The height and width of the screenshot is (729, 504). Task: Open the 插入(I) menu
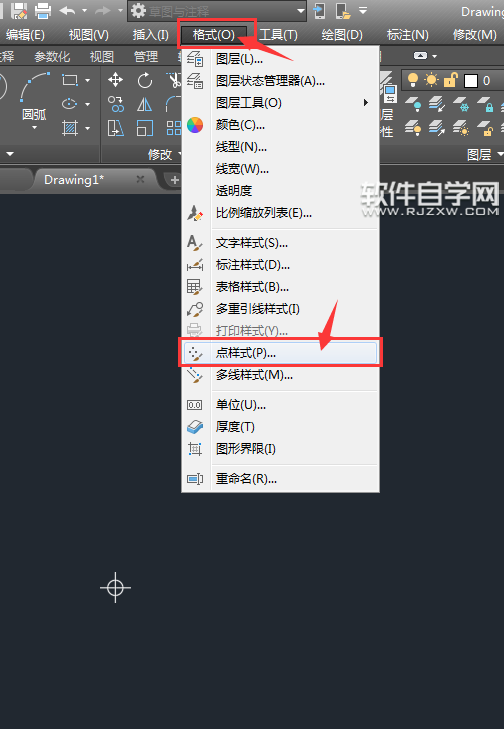151,35
